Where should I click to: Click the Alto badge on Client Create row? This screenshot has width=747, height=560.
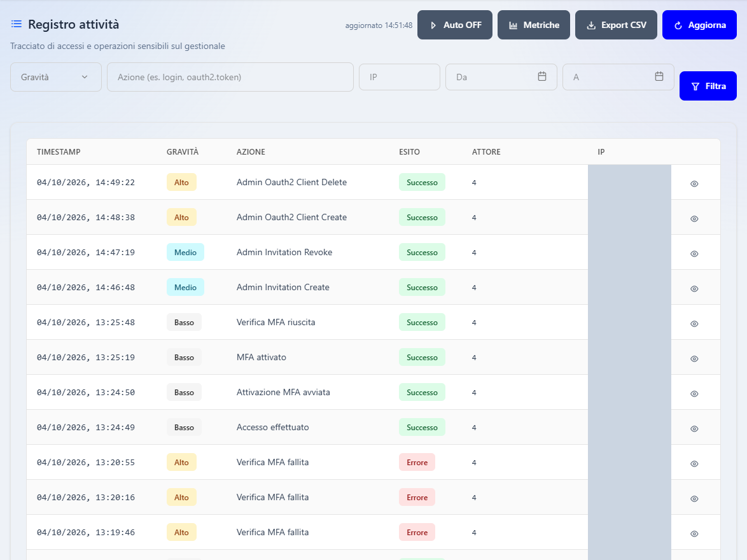tap(181, 218)
